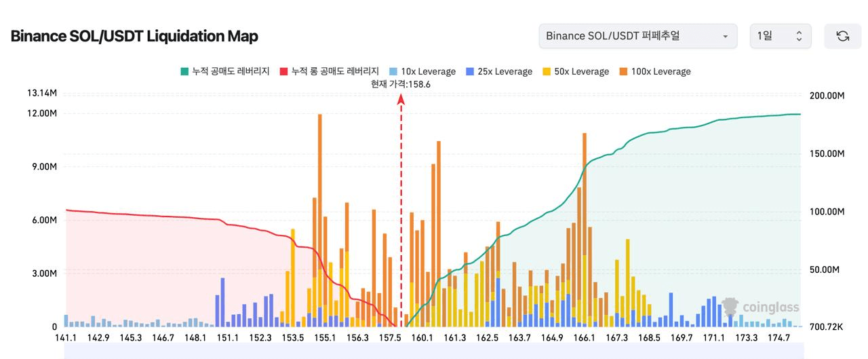Image resolution: width=868 pixels, height=359 pixels.
Task: Toggle the 10x Leverage legend item
Action: [422, 71]
